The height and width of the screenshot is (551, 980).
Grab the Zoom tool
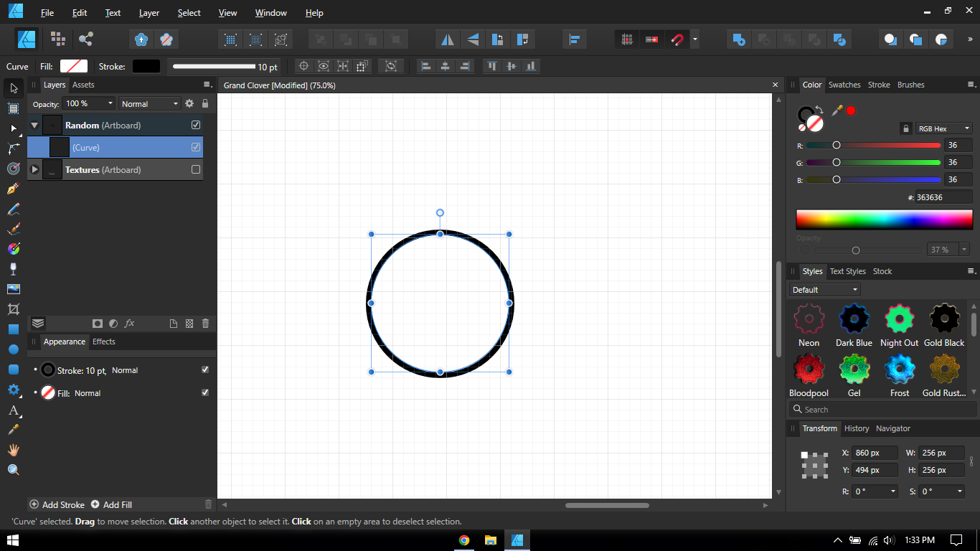point(13,470)
